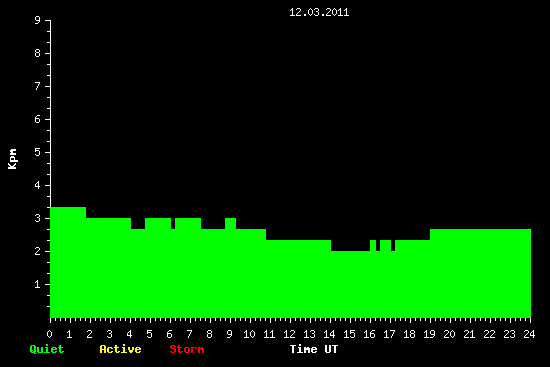Click the Time UT axis label
550x367 pixels.
(x=314, y=349)
